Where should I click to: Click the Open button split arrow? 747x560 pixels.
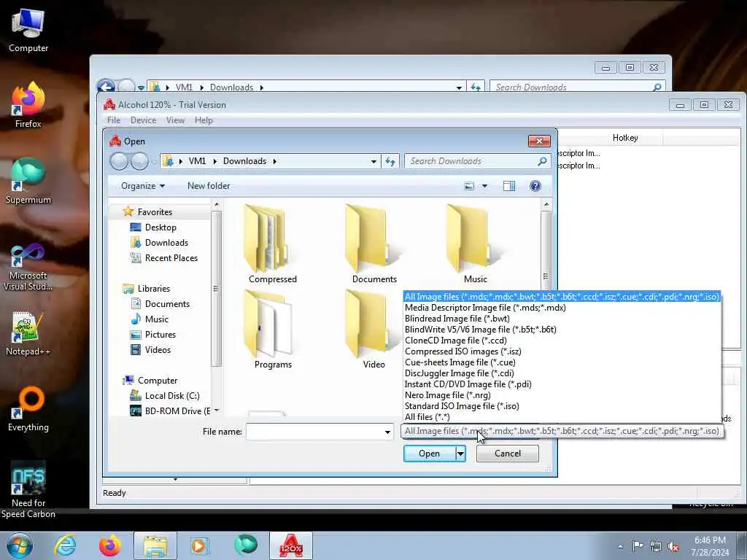coord(460,454)
